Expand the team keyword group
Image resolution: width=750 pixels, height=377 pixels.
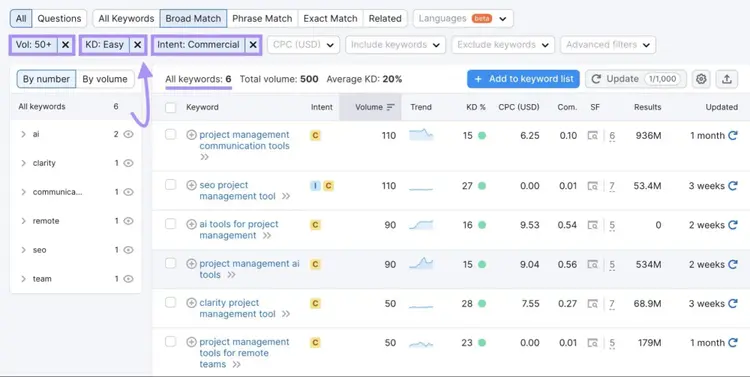(x=23, y=279)
